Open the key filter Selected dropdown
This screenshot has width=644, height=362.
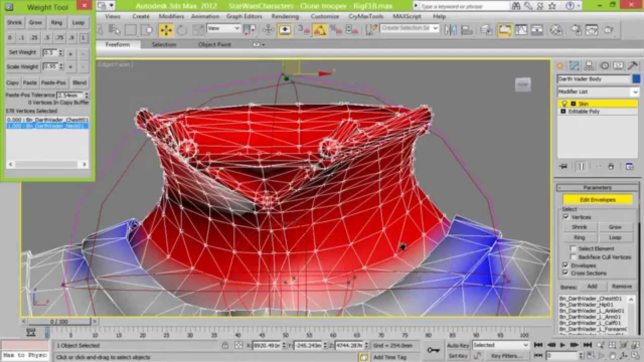501,345
